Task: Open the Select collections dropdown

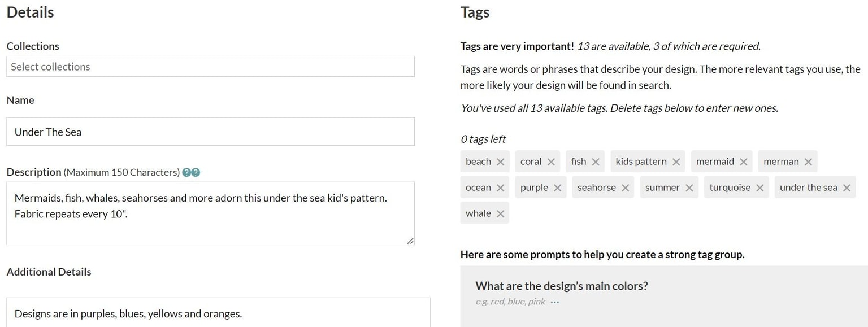Action: click(x=210, y=67)
